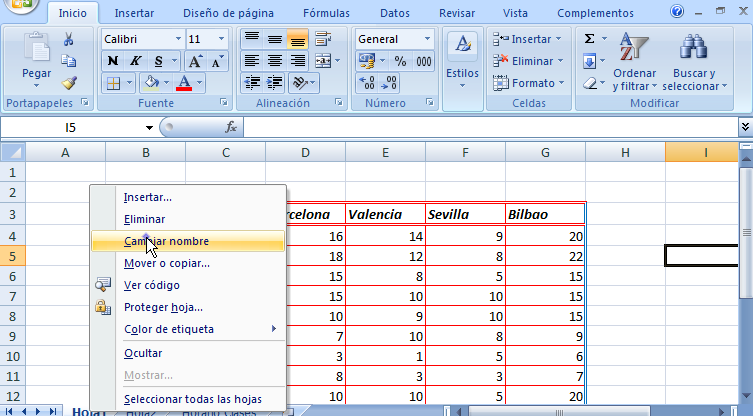Open Ordenar y filtrar tool

[634, 62]
